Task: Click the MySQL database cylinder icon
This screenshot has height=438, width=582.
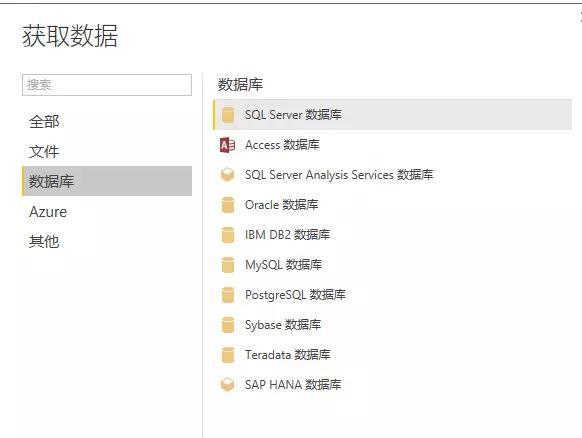Action: 228,265
